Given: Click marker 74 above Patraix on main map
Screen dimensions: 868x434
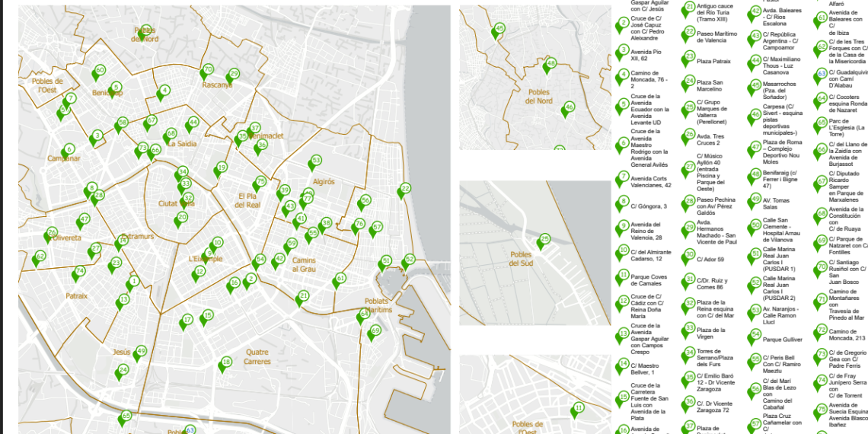Looking at the screenshot, I should pyautogui.click(x=78, y=274).
